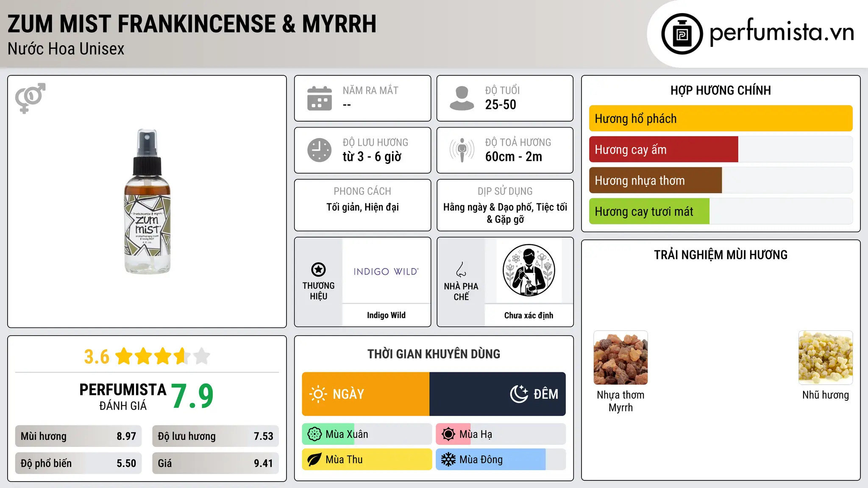Viewport: 868px width, 488px height.
Task: Click the first gold rating star
Action: click(x=124, y=356)
